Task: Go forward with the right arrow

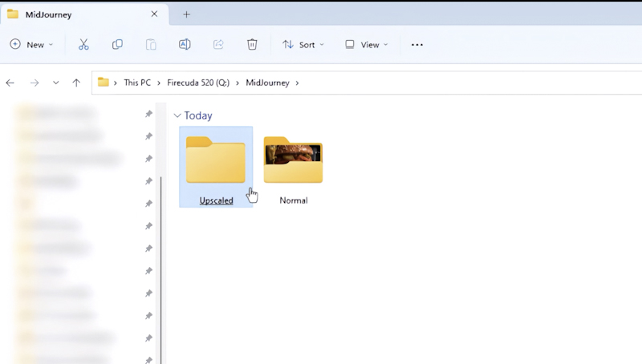Action: click(35, 83)
